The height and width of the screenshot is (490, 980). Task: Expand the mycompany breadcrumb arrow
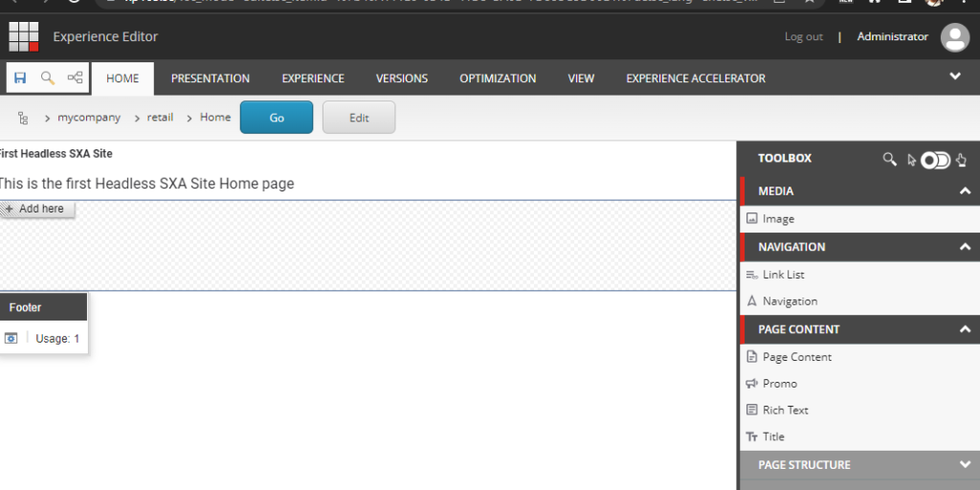(48, 118)
